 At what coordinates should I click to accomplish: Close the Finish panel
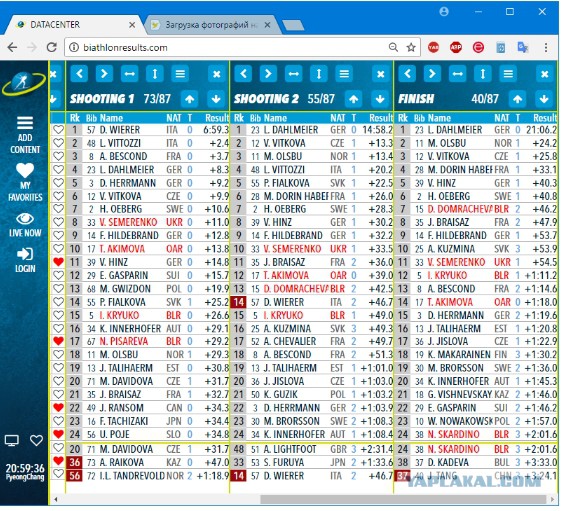point(545,74)
